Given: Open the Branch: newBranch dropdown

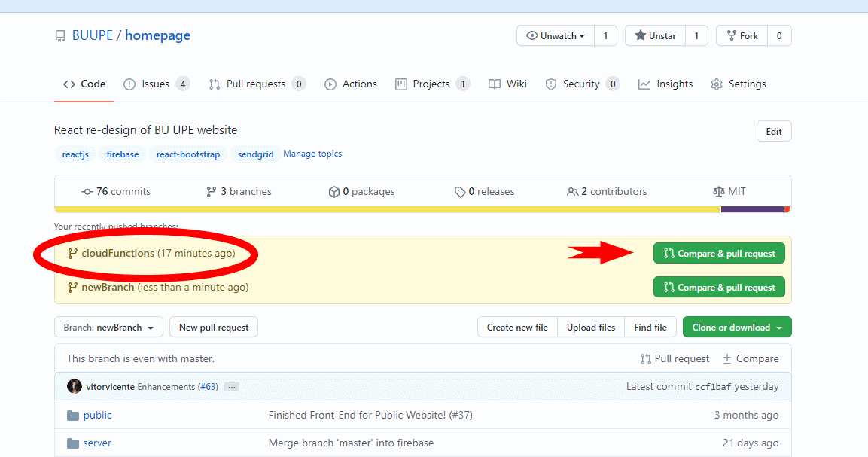Looking at the screenshot, I should point(108,327).
